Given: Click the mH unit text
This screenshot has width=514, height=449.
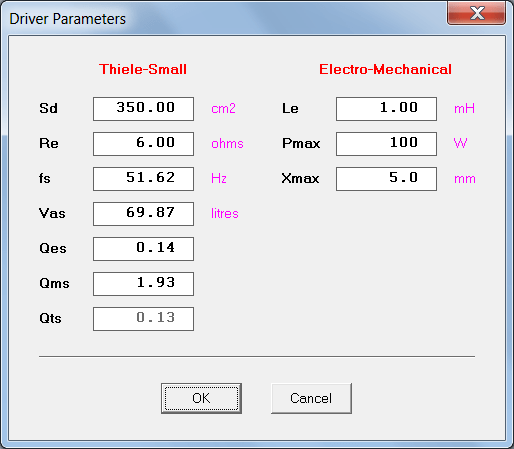Looking at the screenshot, I should tap(464, 109).
